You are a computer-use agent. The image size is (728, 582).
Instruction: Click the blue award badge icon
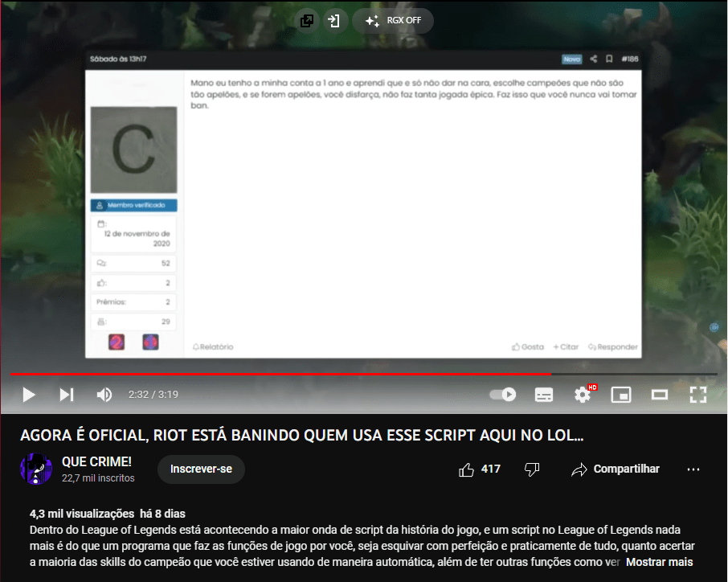pyautogui.click(x=150, y=342)
